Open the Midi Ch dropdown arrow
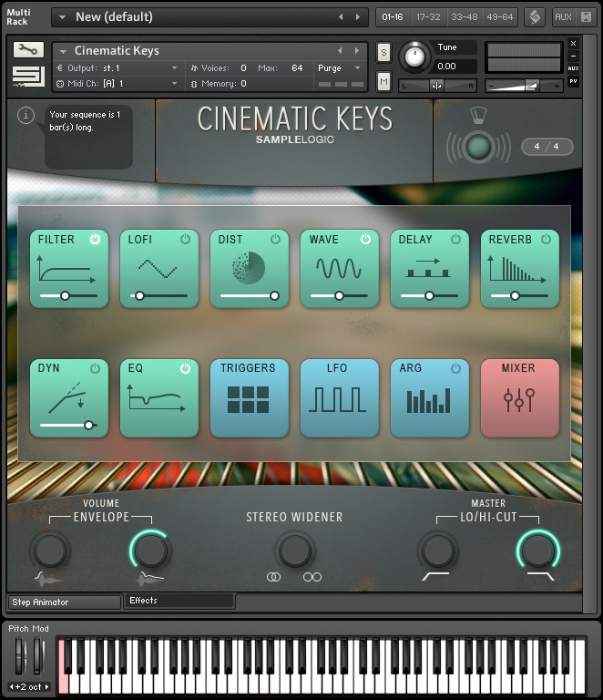Screen dimensions: 603x700 [x=174, y=84]
